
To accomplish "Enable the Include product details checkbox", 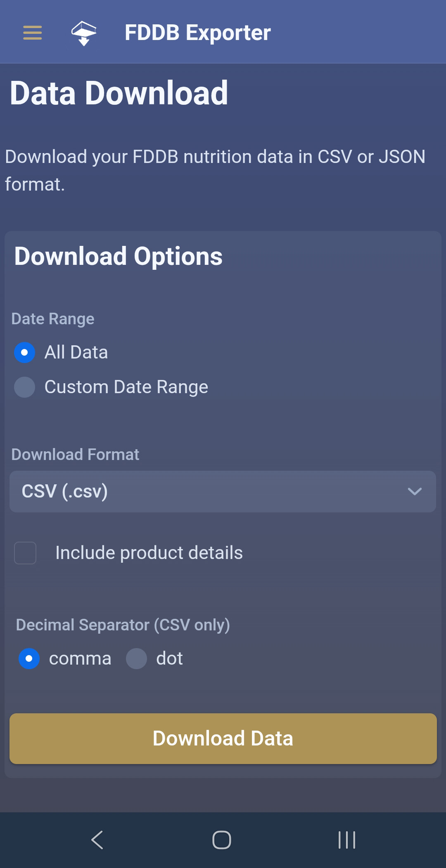I will point(25,553).
